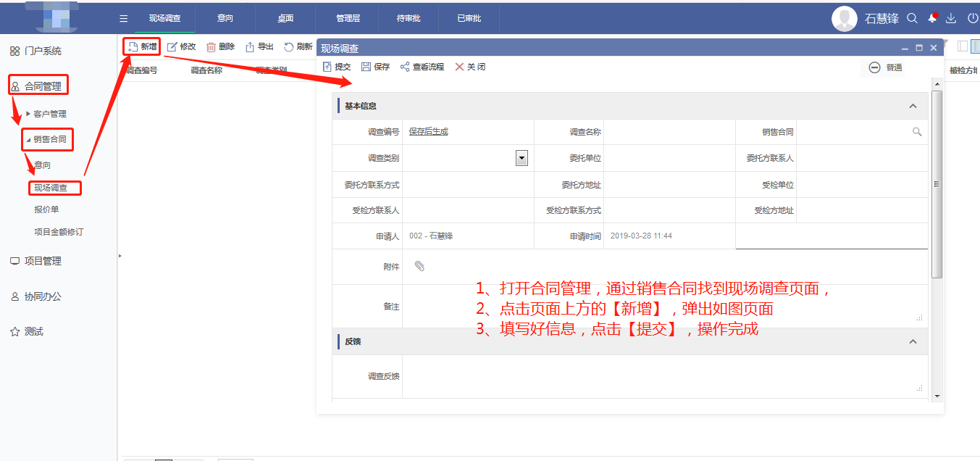The height and width of the screenshot is (461, 980).
Task: Toggle the hamburger sidebar menu
Action: tap(124, 18)
